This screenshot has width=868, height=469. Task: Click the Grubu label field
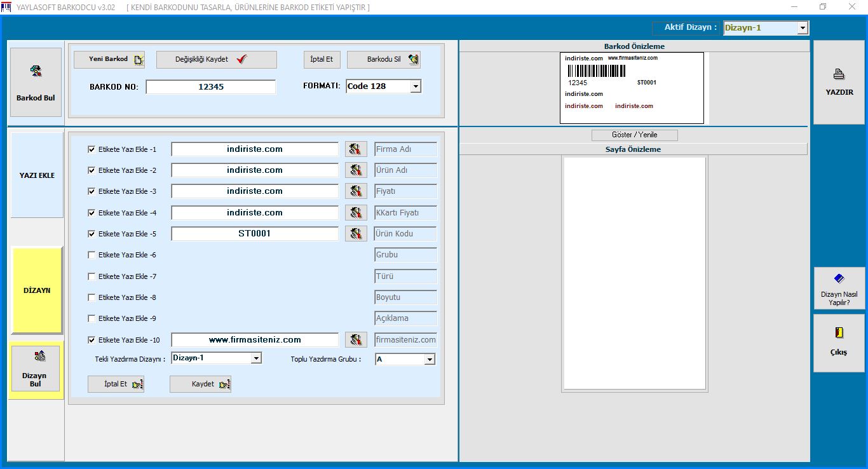pos(406,255)
